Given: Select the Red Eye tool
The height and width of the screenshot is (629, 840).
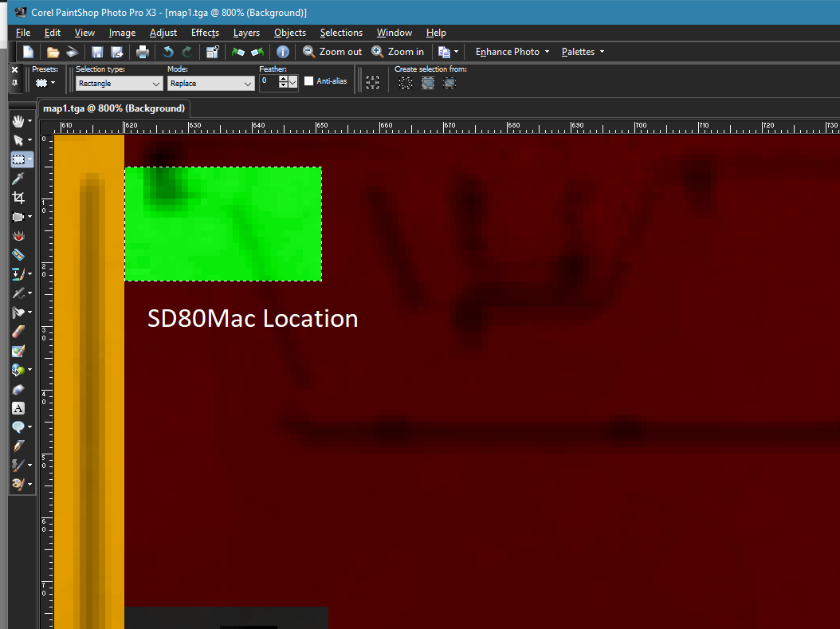Looking at the screenshot, I should (x=18, y=236).
